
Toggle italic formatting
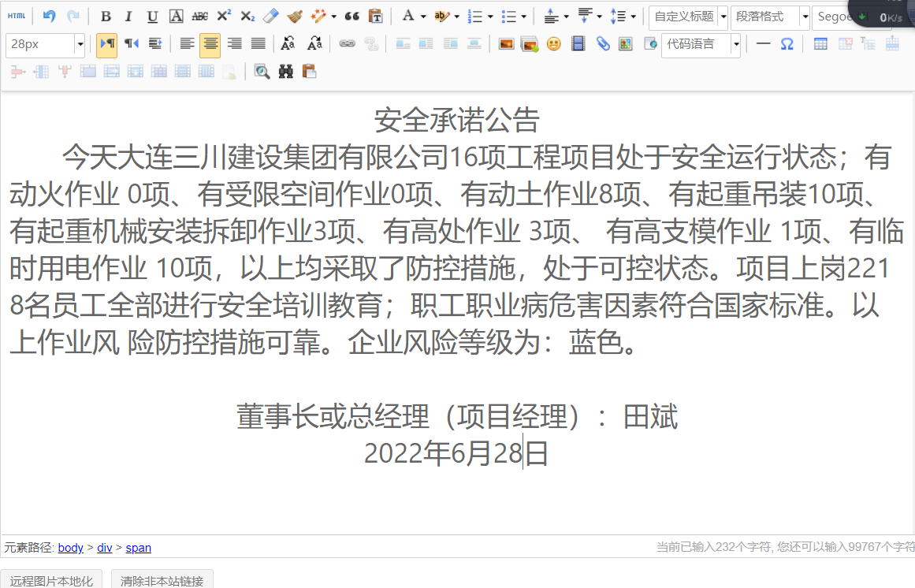(x=128, y=17)
